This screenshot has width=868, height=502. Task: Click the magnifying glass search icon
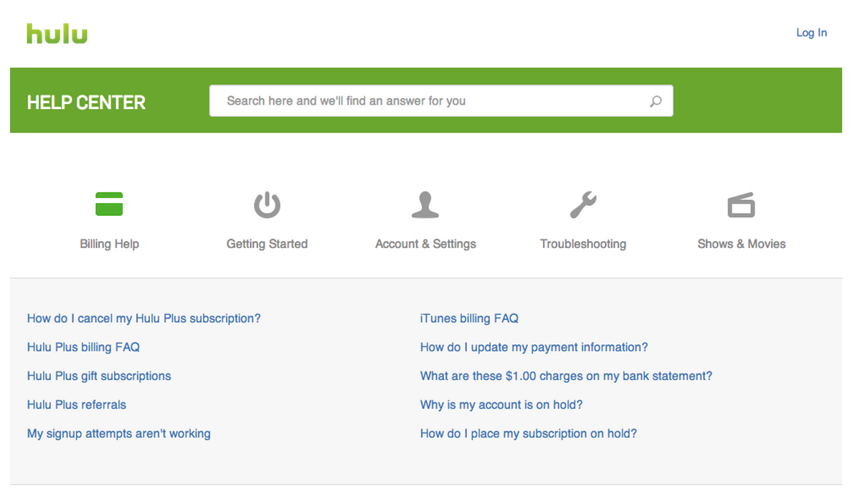pos(656,101)
